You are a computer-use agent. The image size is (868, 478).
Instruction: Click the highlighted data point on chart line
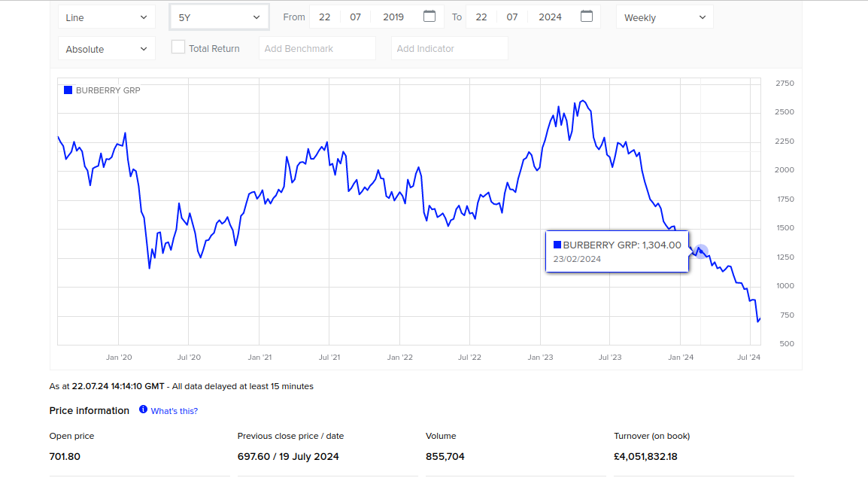pos(701,251)
